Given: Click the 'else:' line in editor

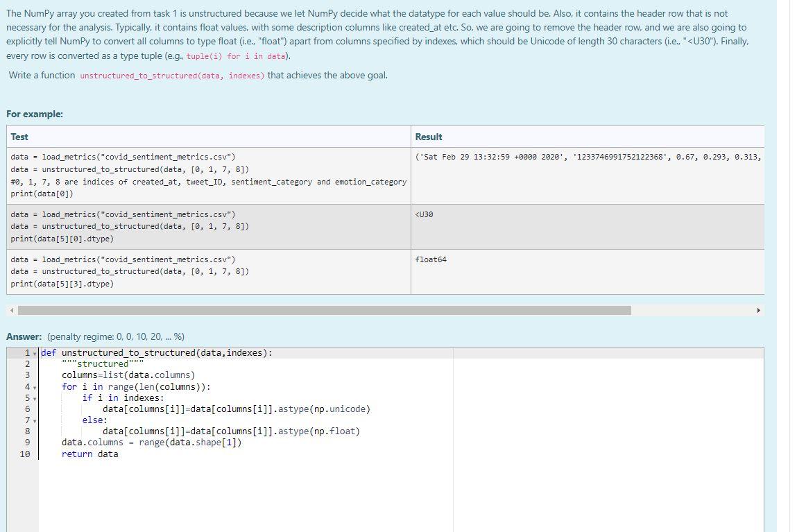Looking at the screenshot, I should click(94, 421).
